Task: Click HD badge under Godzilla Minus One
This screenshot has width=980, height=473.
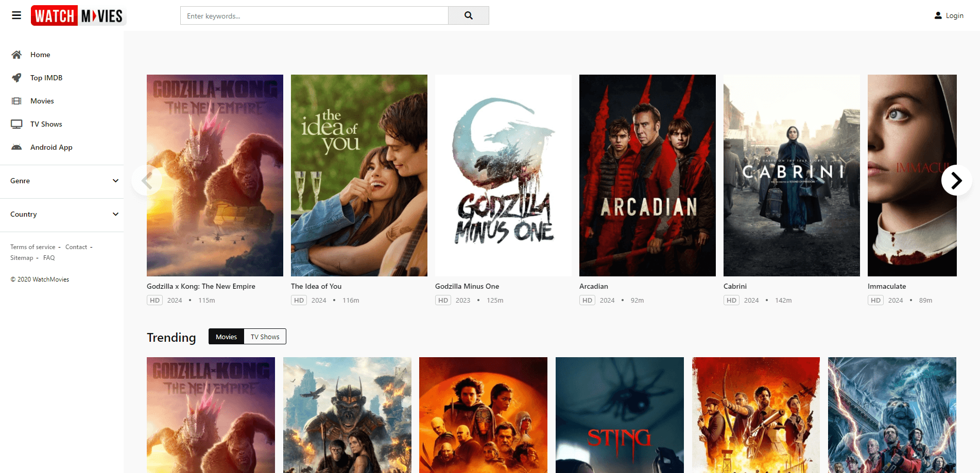Action: click(443, 300)
